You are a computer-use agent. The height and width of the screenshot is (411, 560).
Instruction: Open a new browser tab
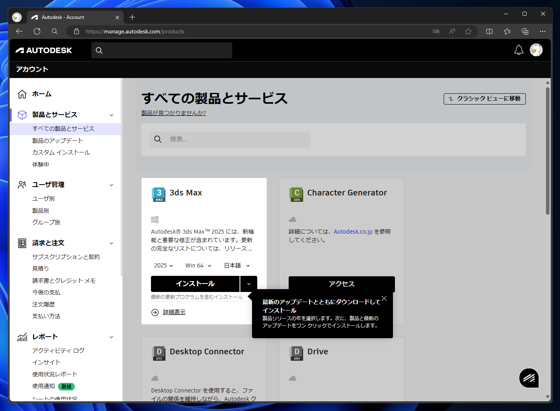[132, 17]
